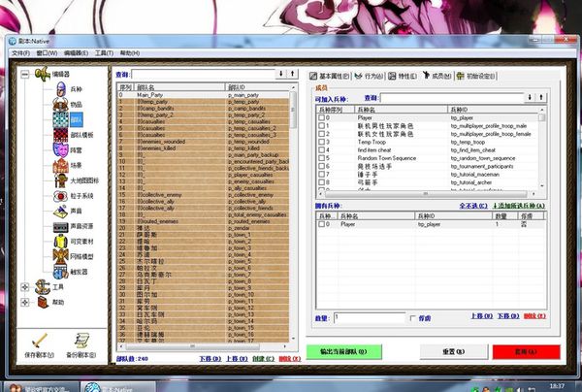The width and height of the screenshot is (582, 392).
Task: Click 添加所选兵种(A) link
Action: [519, 206]
